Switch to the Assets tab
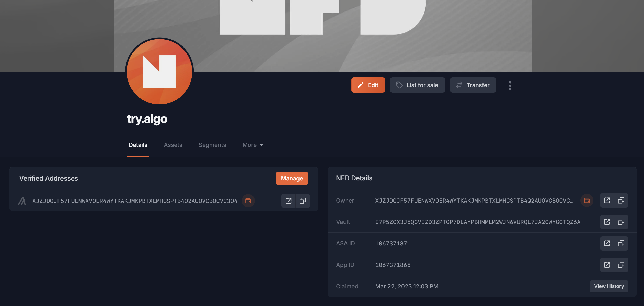 click(x=173, y=145)
